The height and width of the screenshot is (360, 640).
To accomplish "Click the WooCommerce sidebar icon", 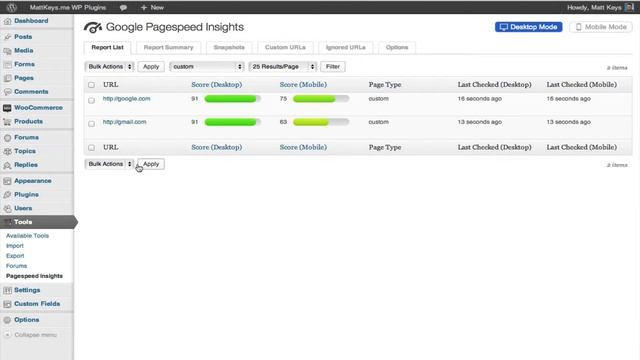I will click(x=7, y=108).
